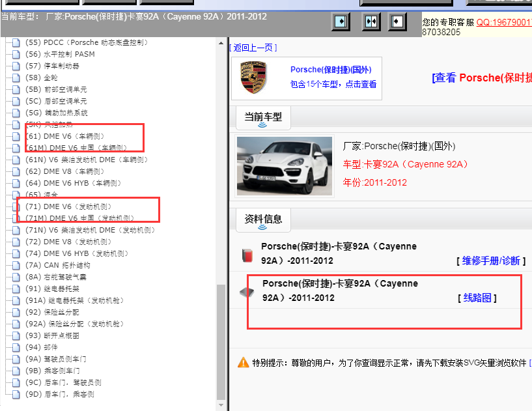This screenshot has width=532, height=411.
Task: Open tree item (8A) 右舵驾驶气囊
Action: (56, 277)
